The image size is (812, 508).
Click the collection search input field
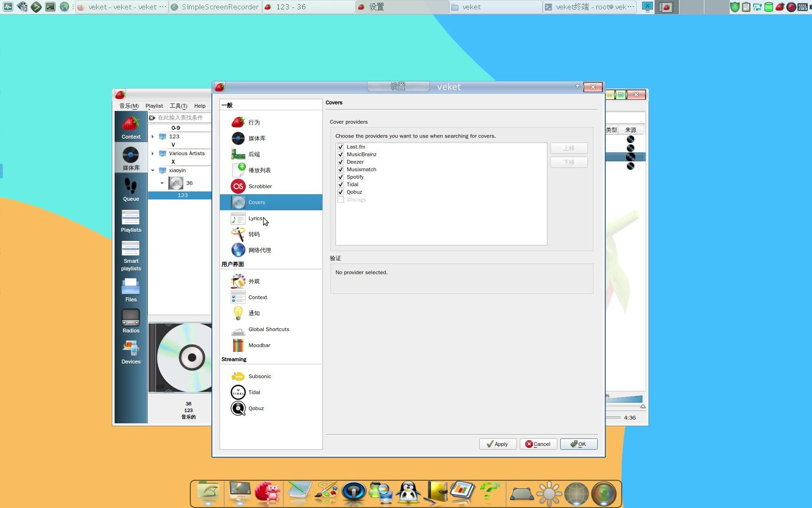183,118
